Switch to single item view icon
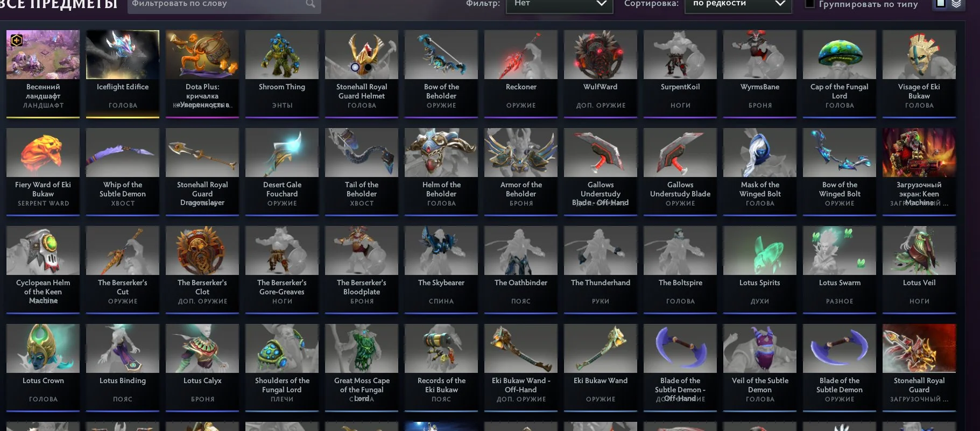Screen dimensions: 980x431 pos(941,4)
